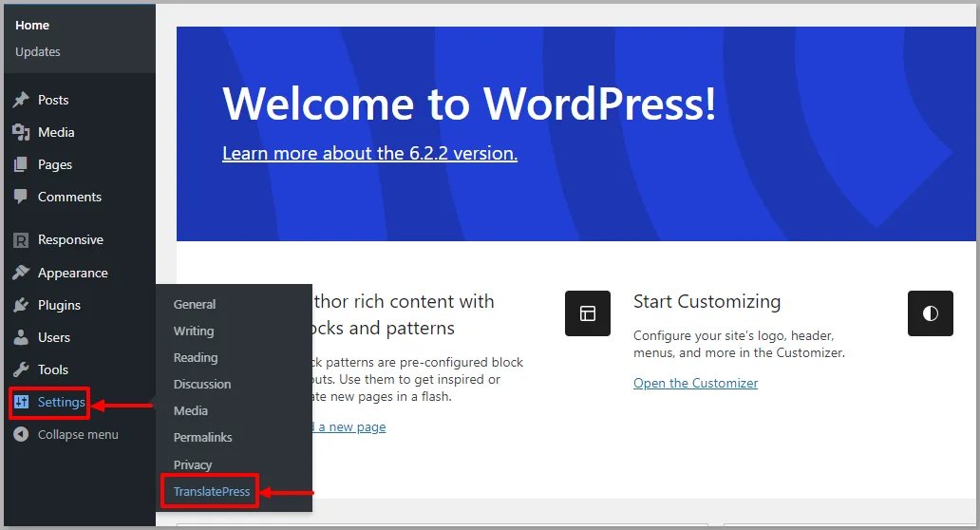Select TranslatePress in Settings submenu

[211, 492]
